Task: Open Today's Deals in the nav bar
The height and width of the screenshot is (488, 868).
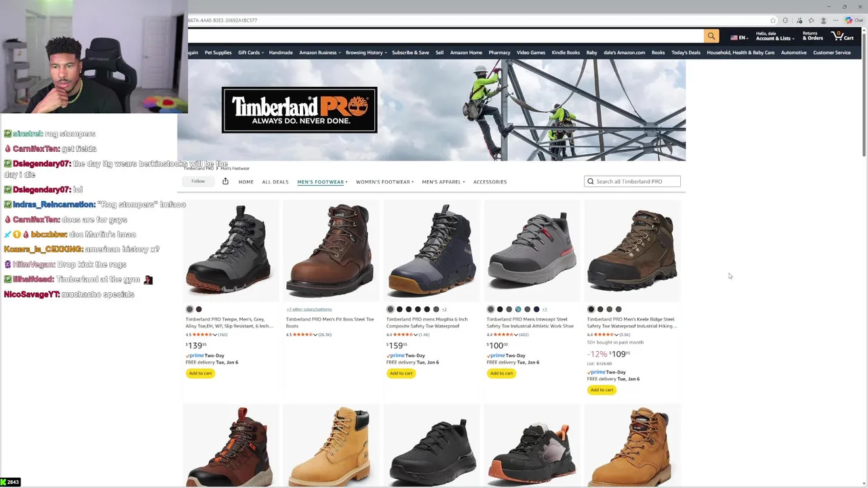Action: tap(686, 52)
